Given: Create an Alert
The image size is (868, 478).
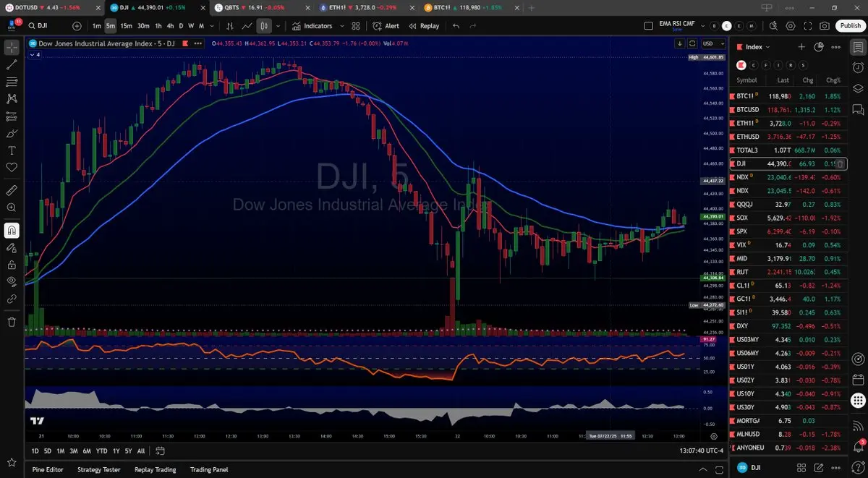Looking at the screenshot, I should pos(386,26).
